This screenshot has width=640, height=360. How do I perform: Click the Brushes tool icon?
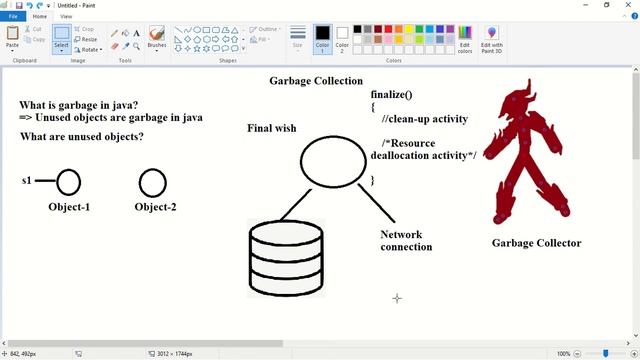coord(157,33)
